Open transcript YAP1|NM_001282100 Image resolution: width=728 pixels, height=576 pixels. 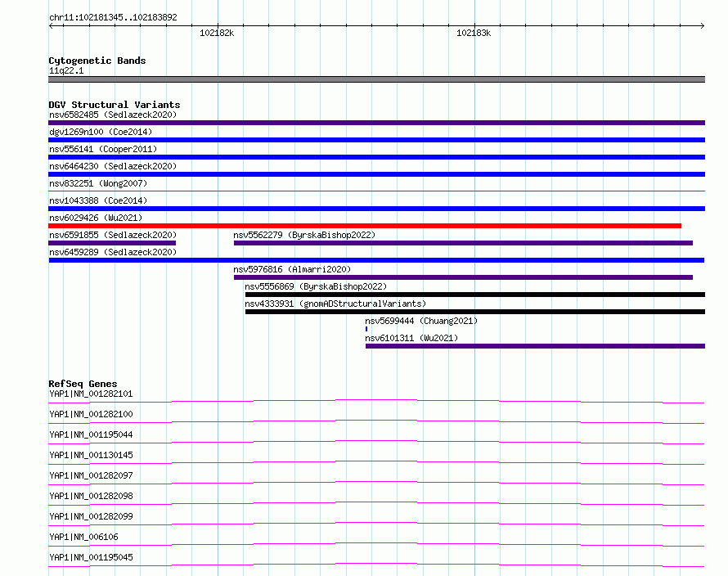point(91,414)
